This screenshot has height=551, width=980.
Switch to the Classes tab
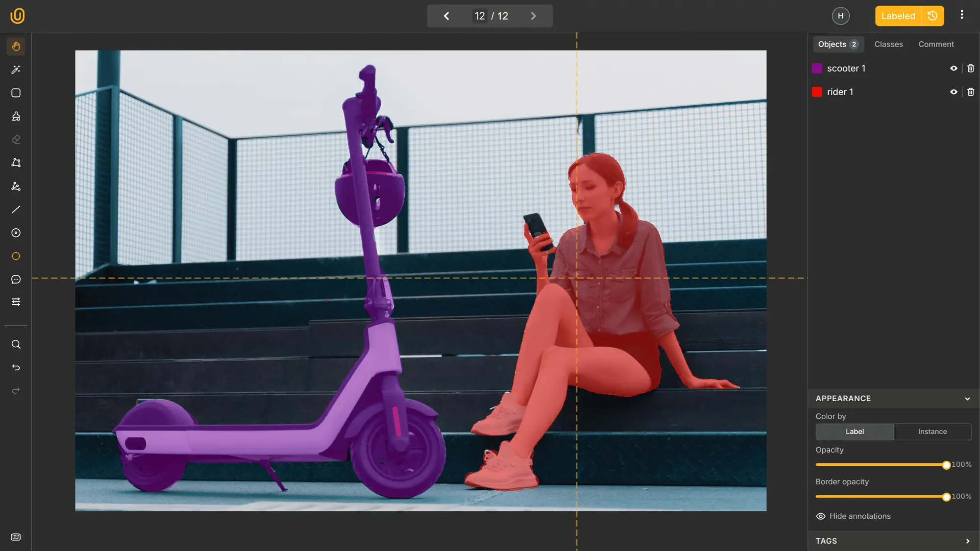coord(888,44)
